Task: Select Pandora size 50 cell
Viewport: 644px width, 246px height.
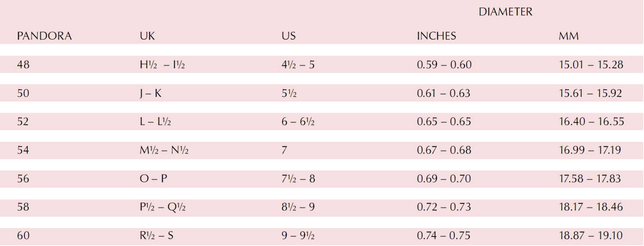Action: pyautogui.click(x=23, y=93)
